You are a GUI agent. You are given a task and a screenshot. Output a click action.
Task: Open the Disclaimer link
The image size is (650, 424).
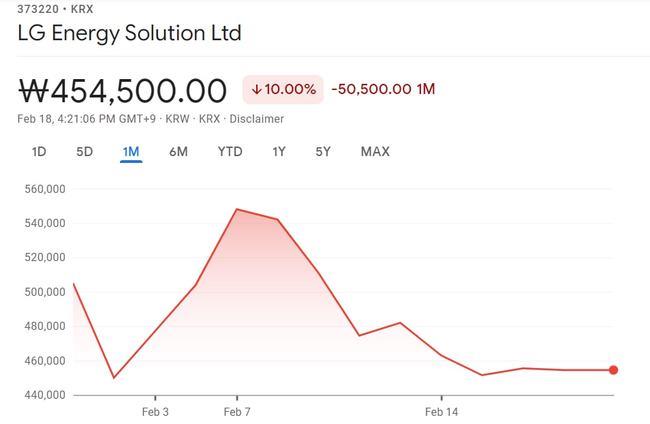257,119
